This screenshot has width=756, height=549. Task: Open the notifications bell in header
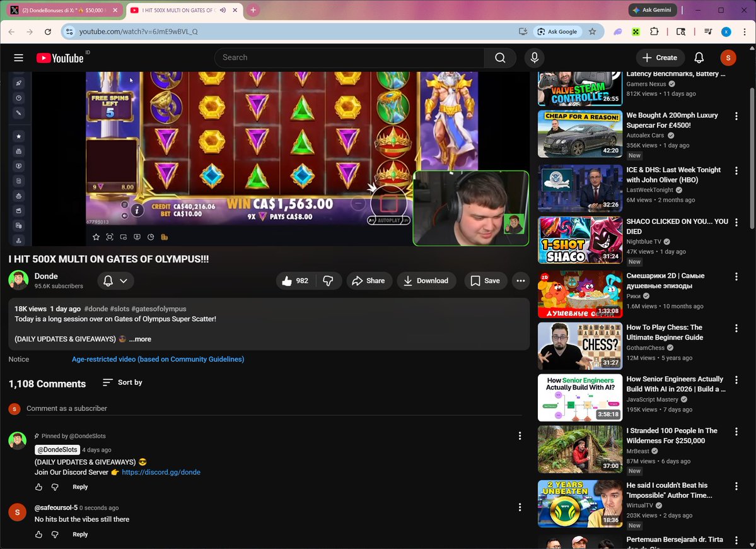(699, 58)
